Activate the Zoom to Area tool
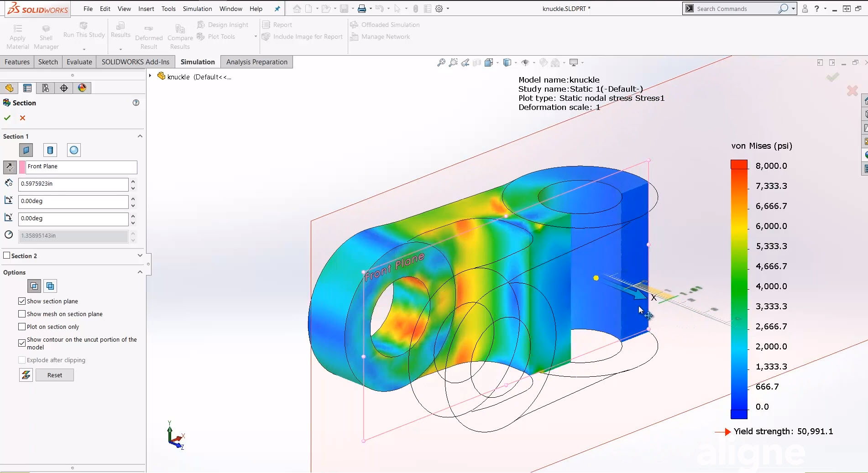The image size is (868, 473). pos(452,62)
